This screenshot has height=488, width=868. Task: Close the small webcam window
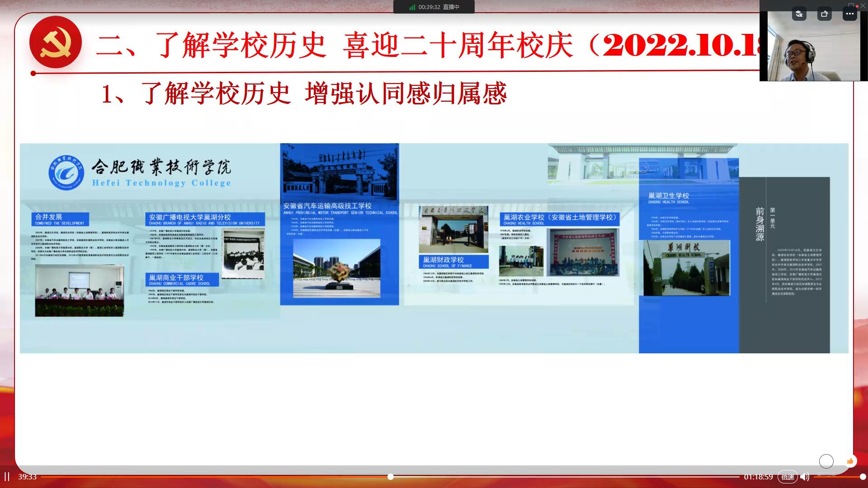[x=863, y=5]
